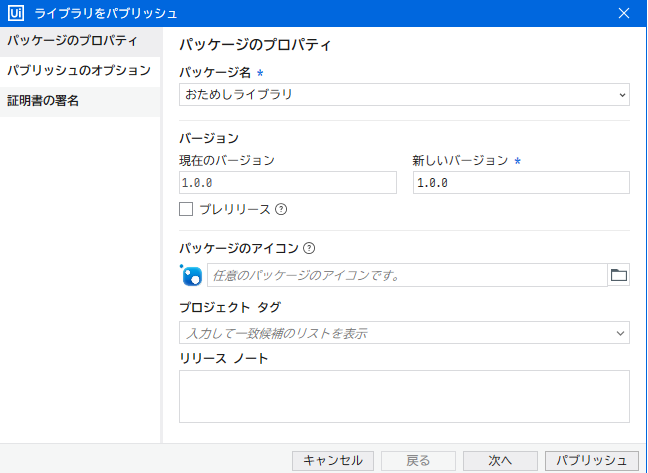The height and width of the screenshot is (473, 648).
Task: Select the パッケージのプロパティ tab in sidebar
Action: click(x=80, y=41)
